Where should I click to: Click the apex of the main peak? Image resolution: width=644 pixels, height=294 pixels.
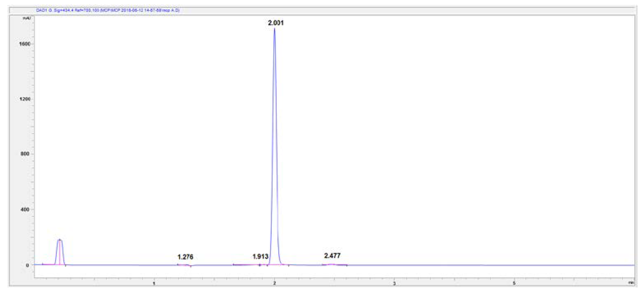click(275, 29)
